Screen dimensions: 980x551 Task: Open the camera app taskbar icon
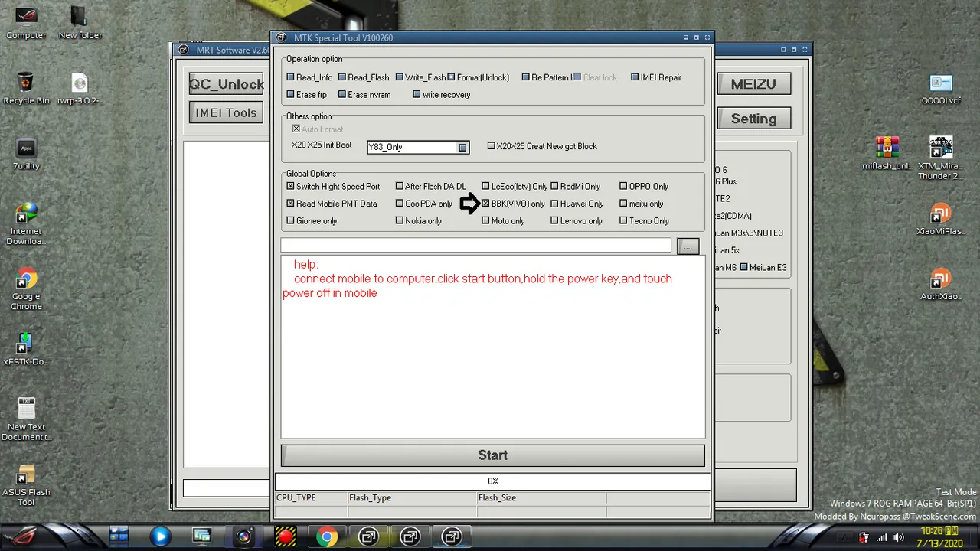click(x=243, y=536)
